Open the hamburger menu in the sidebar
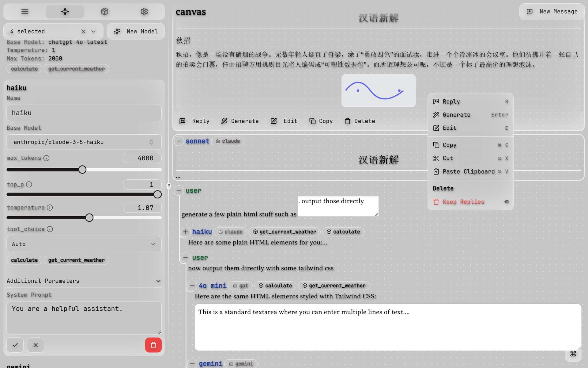 pyautogui.click(x=24, y=11)
